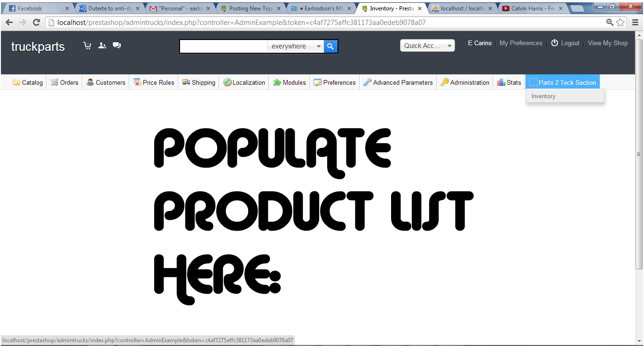Open My Preferences link
Screen dimensions: 644x346
(521, 43)
